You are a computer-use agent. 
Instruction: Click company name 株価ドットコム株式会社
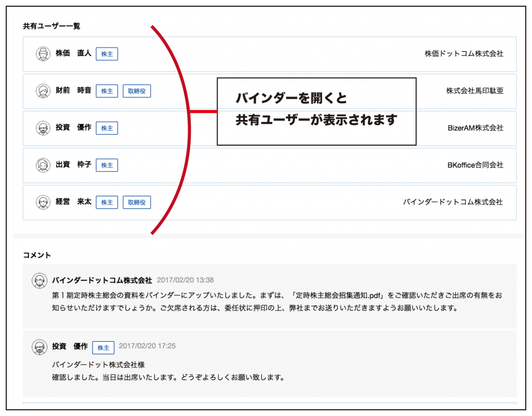coord(463,53)
